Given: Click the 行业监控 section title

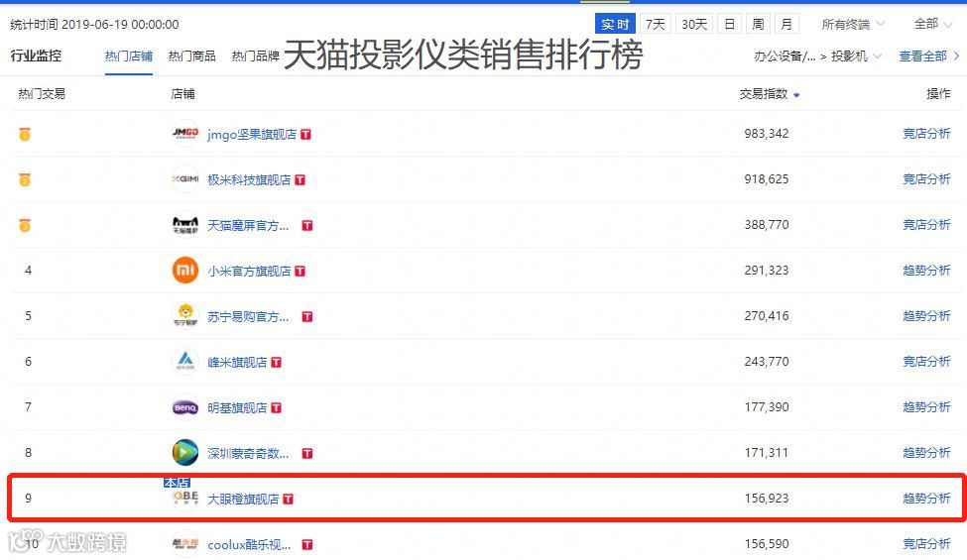Looking at the screenshot, I should [36, 56].
